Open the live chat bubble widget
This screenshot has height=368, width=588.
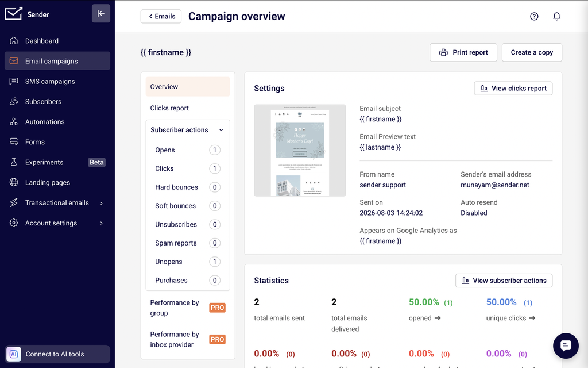click(x=566, y=346)
